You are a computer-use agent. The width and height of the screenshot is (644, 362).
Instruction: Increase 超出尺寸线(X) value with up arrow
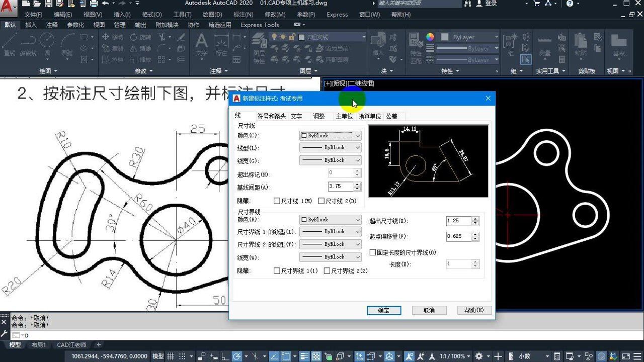pyautogui.click(x=475, y=219)
